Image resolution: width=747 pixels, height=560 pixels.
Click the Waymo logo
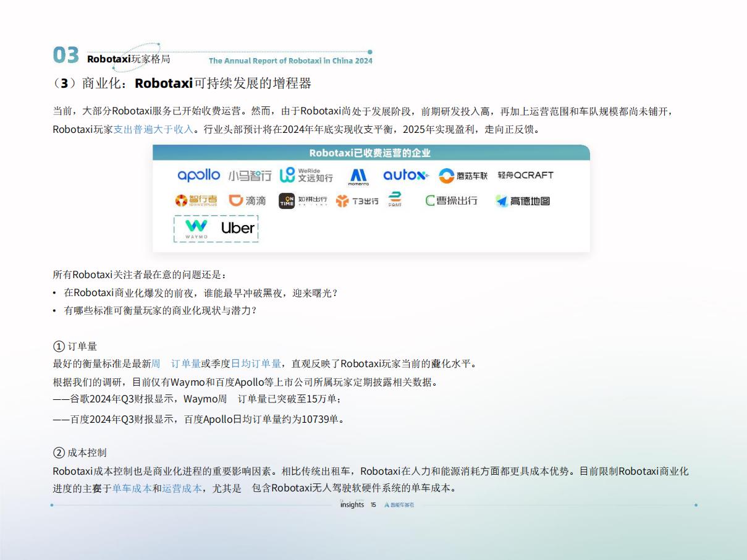coord(196,229)
